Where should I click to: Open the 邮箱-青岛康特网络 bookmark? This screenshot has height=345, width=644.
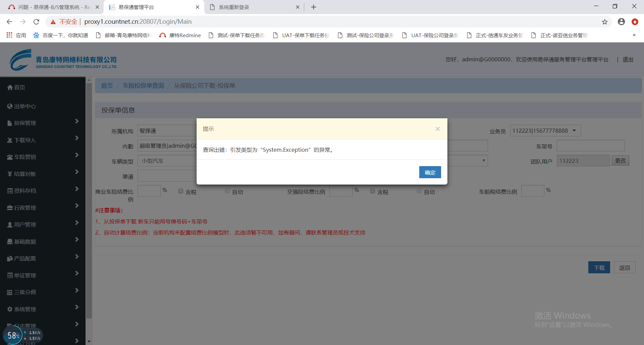[124, 35]
